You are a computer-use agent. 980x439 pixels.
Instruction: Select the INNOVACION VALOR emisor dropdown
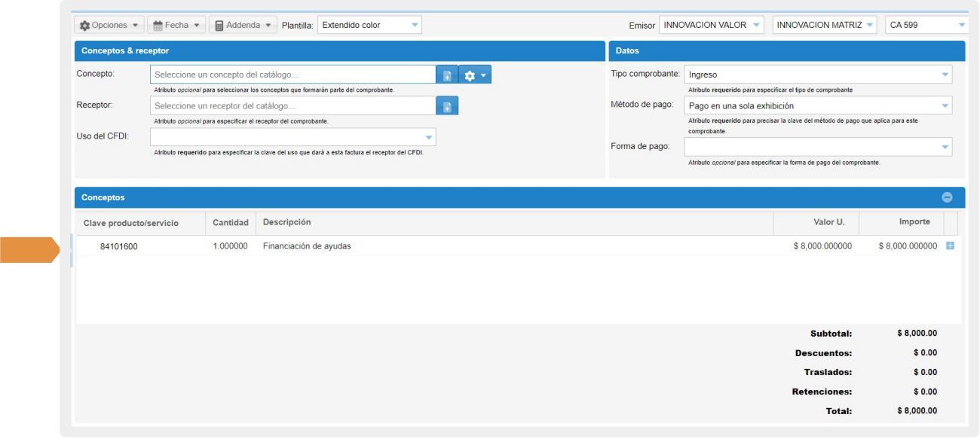pyautogui.click(x=711, y=26)
